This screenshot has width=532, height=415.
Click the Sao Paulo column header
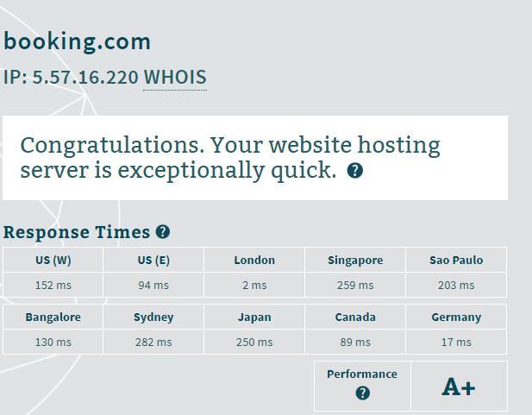coord(456,261)
